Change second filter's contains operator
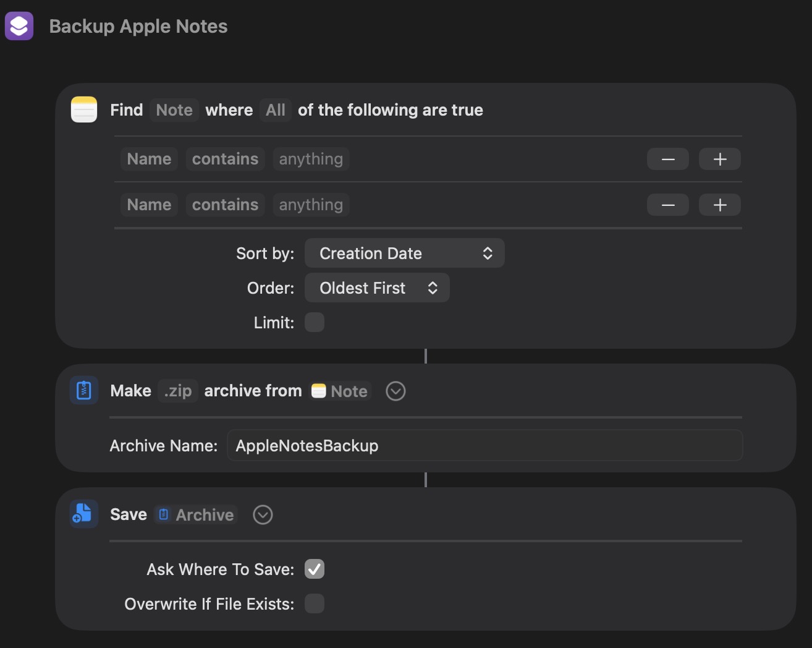 [226, 205]
